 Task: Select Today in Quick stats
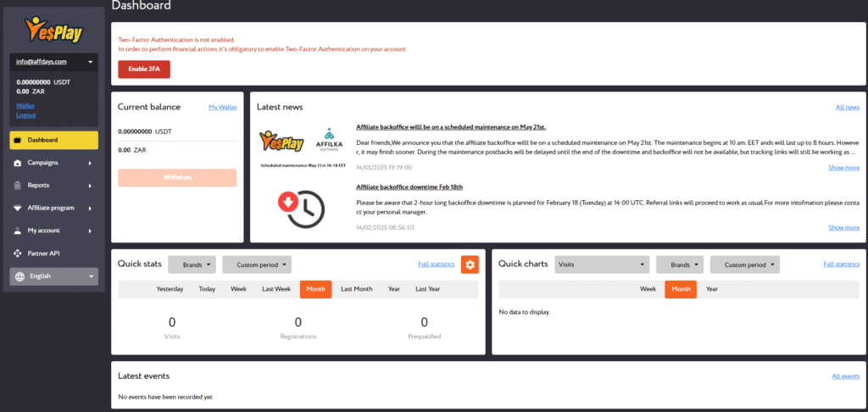click(x=207, y=289)
